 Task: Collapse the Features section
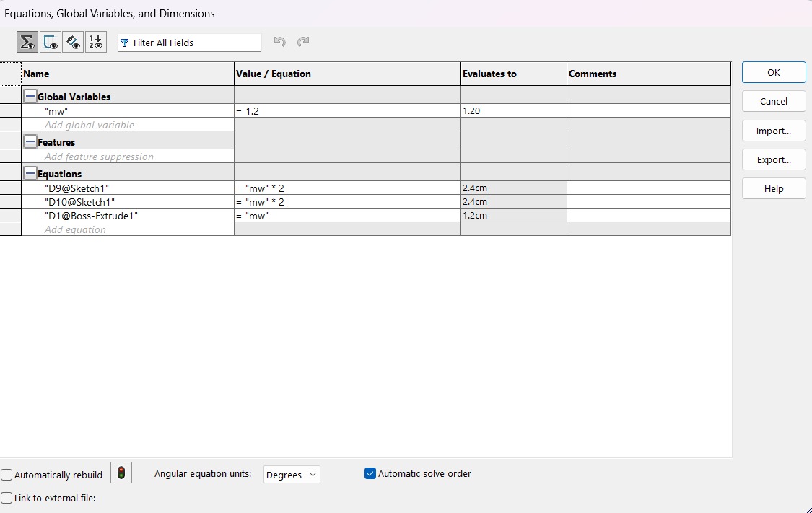(30, 142)
